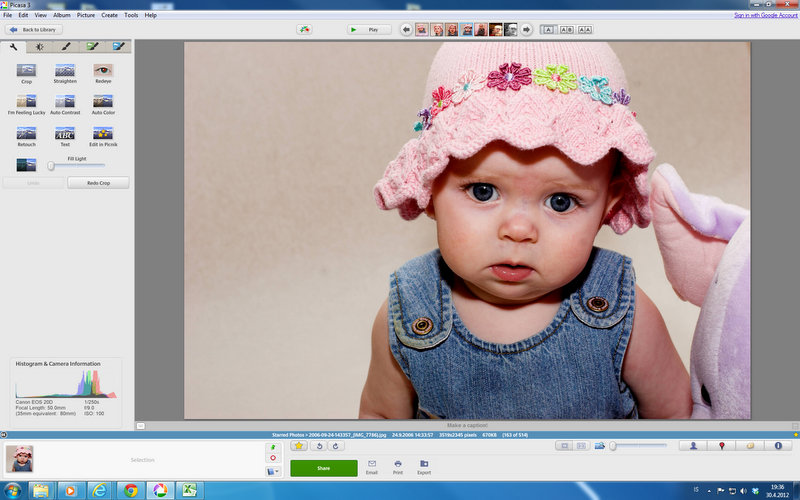Select the Text tool
Image resolution: width=800 pixels, height=500 pixels.
point(65,136)
